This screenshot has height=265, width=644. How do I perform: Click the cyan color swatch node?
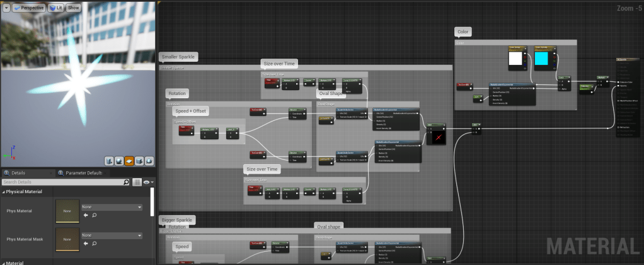(542, 59)
